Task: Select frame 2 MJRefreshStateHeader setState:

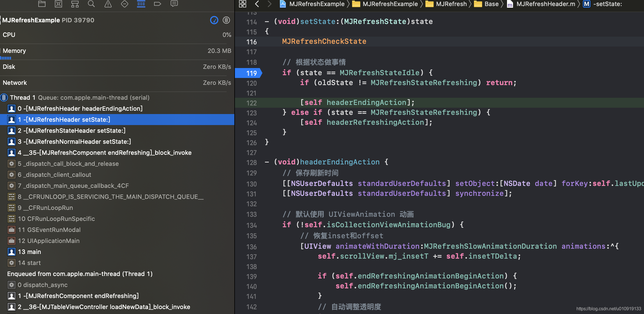Action: 71,131
